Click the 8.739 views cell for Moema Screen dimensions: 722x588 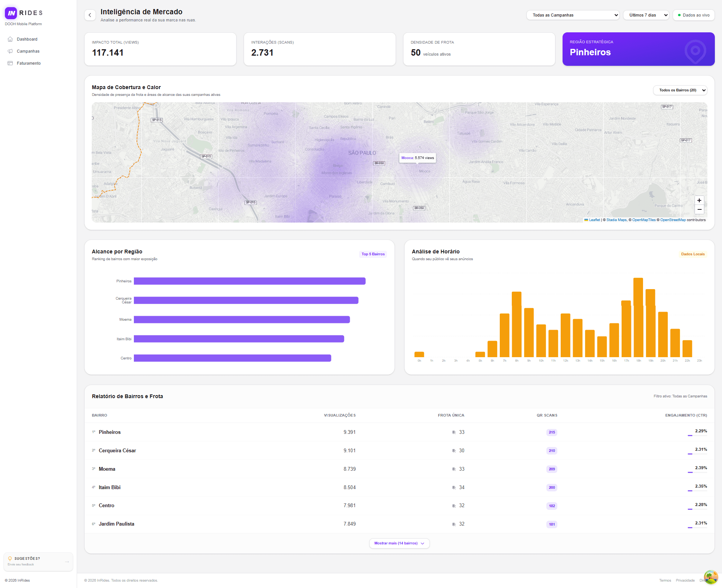coord(349,469)
